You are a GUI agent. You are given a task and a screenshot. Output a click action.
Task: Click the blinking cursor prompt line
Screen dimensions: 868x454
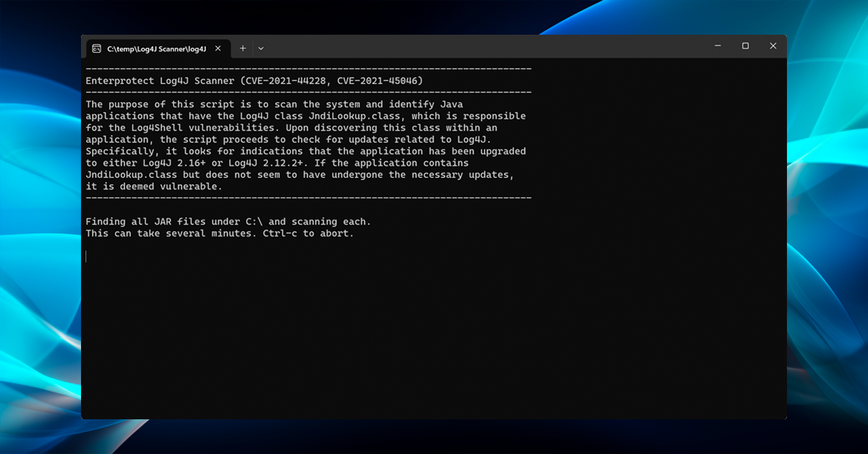coord(87,257)
